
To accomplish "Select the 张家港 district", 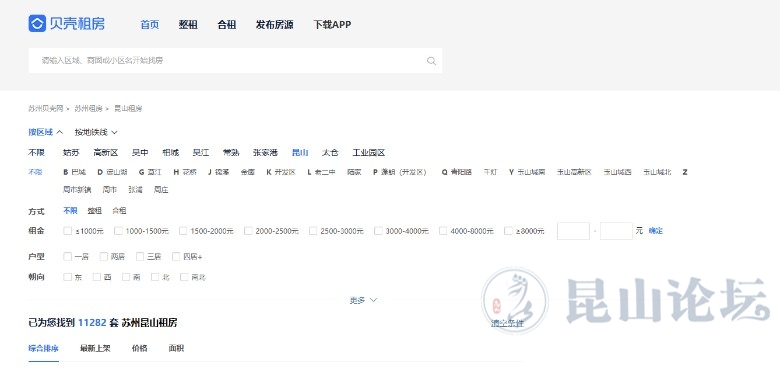I will coord(265,153).
